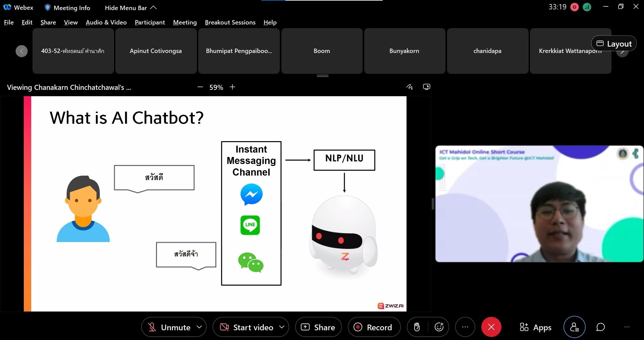This screenshot has width=644, height=340.
Task: Select the Bunyakorn participant tile
Action: coord(405,51)
